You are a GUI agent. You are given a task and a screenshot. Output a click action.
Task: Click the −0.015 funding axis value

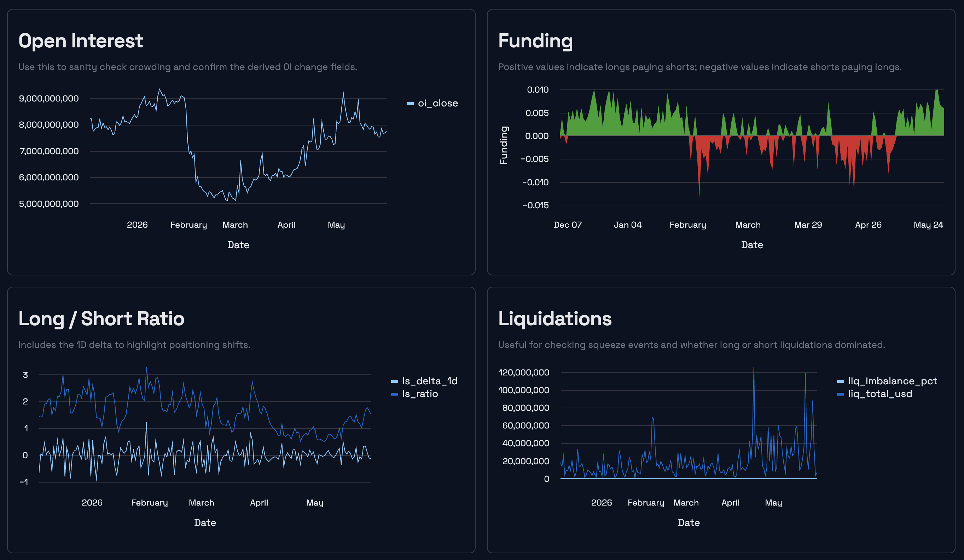coord(535,205)
